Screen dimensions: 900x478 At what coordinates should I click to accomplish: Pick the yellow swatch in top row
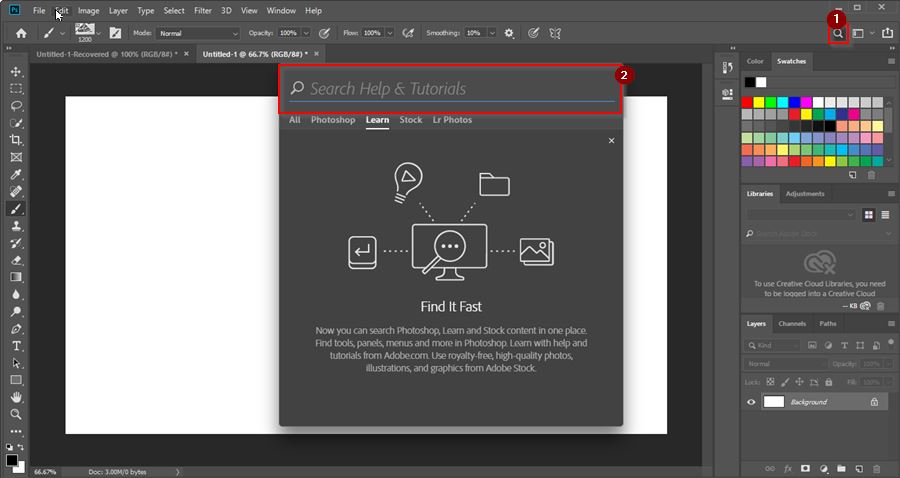[759, 103]
